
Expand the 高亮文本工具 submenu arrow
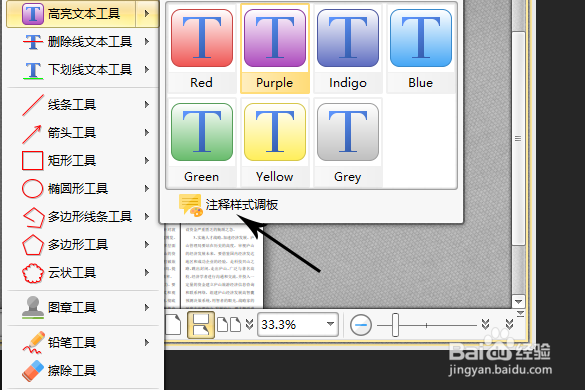coord(147,14)
